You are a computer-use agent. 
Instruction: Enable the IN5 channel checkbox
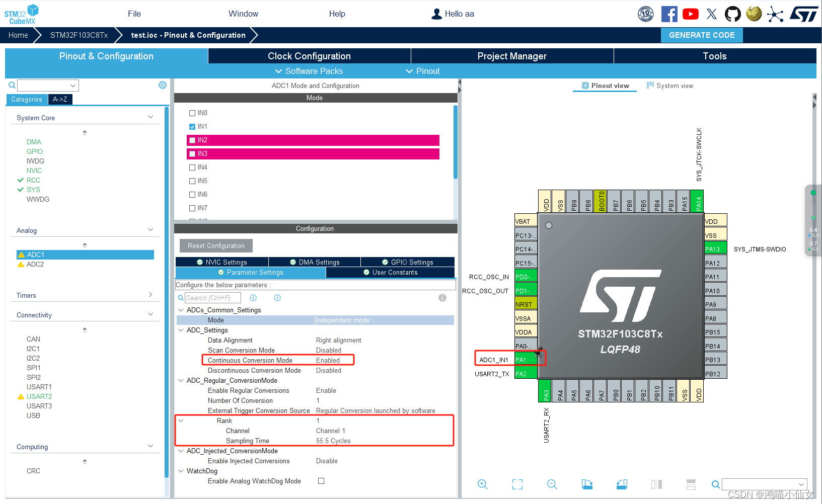[x=192, y=181]
